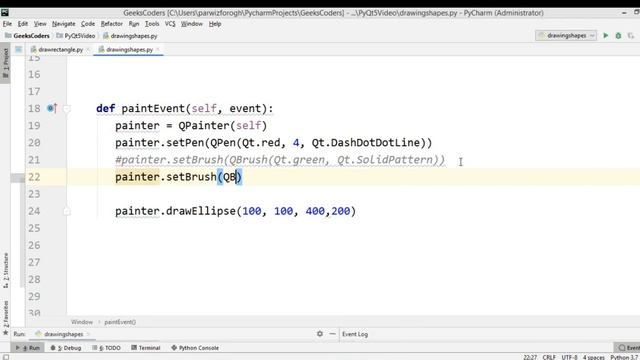Screen dimensions: 640x360
Task: Open the Refactor menu
Action: (112, 24)
